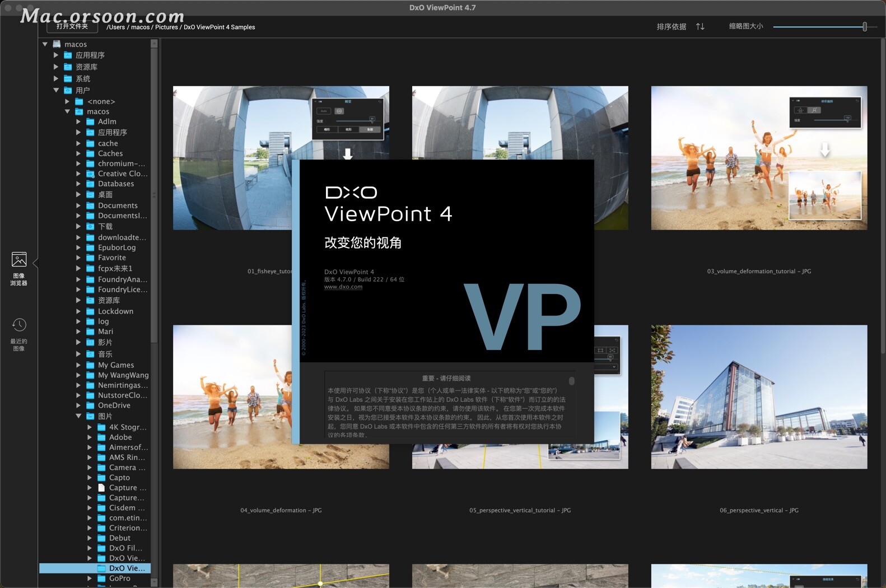This screenshot has height=588, width=886.
Task: Select the 音乐 music folder icon
Action: tap(90, 354)
